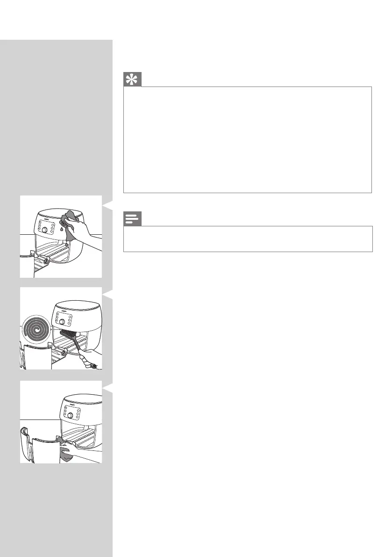
Task: Open the first illustration of wiping the fryer
Action: (61, 237)
